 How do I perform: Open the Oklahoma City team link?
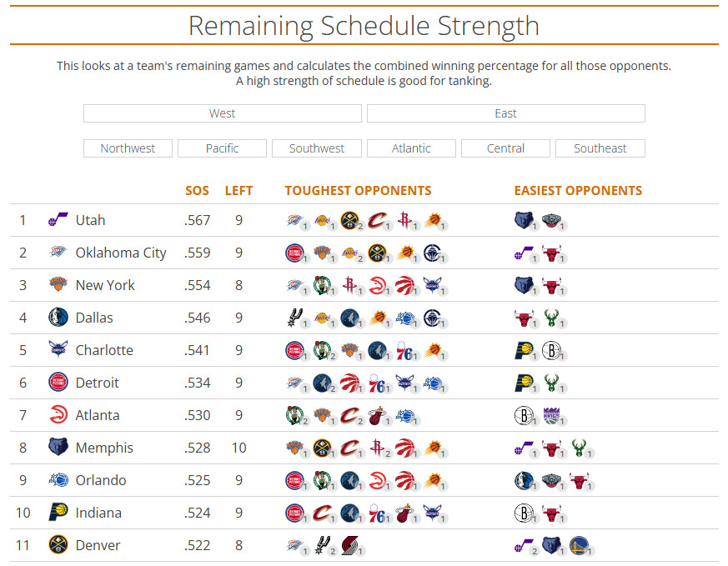tap(121, 253)
